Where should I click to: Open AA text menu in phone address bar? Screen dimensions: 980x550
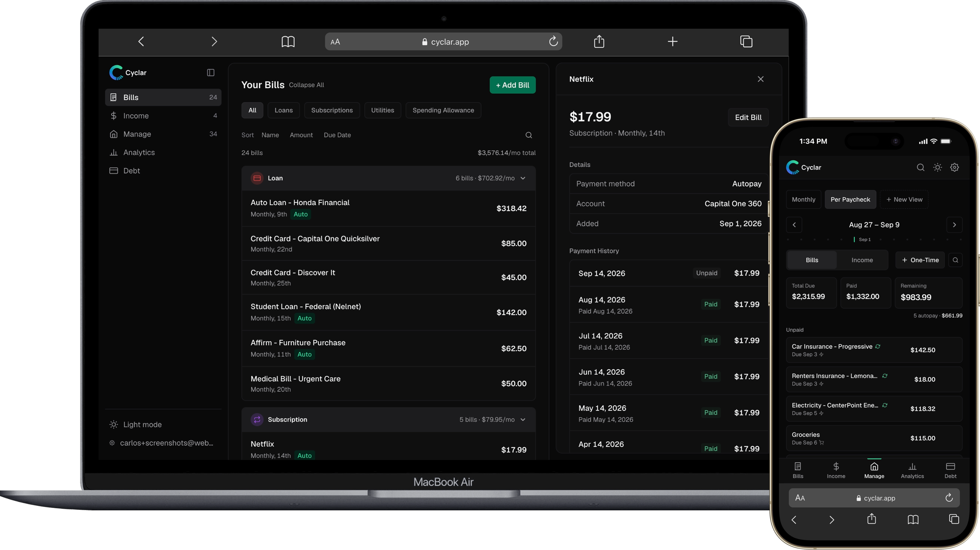800,498
